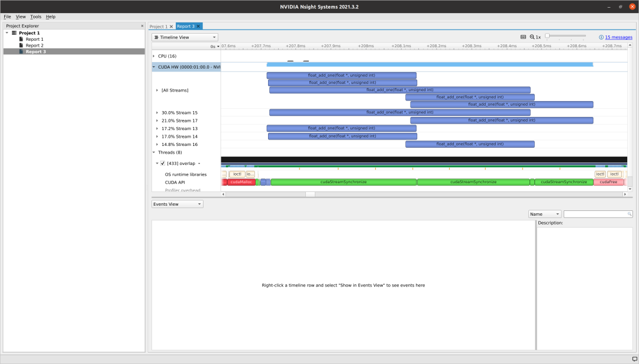639x364 pixels.
Task: Click the float_add_one kernel in Stream 16 row
Action: point(470,144)
